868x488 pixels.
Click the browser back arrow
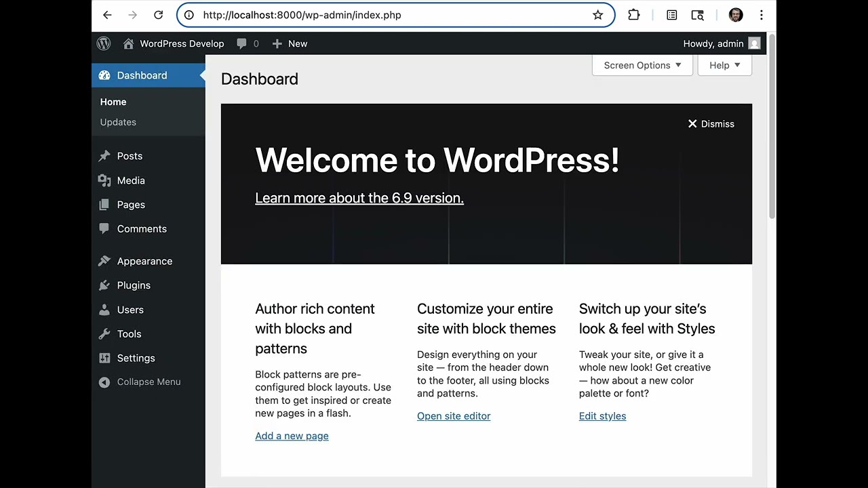click(x=107, y=15)
